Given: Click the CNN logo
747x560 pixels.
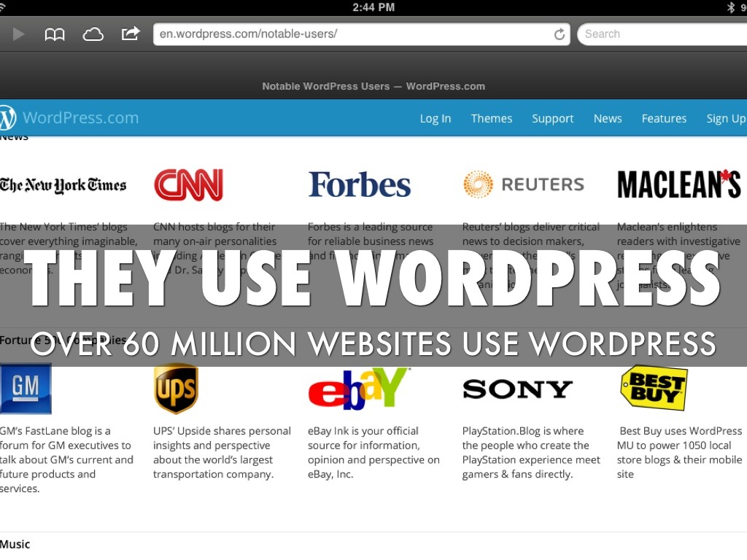Looking at the screenshot, I should click(188, 185).
